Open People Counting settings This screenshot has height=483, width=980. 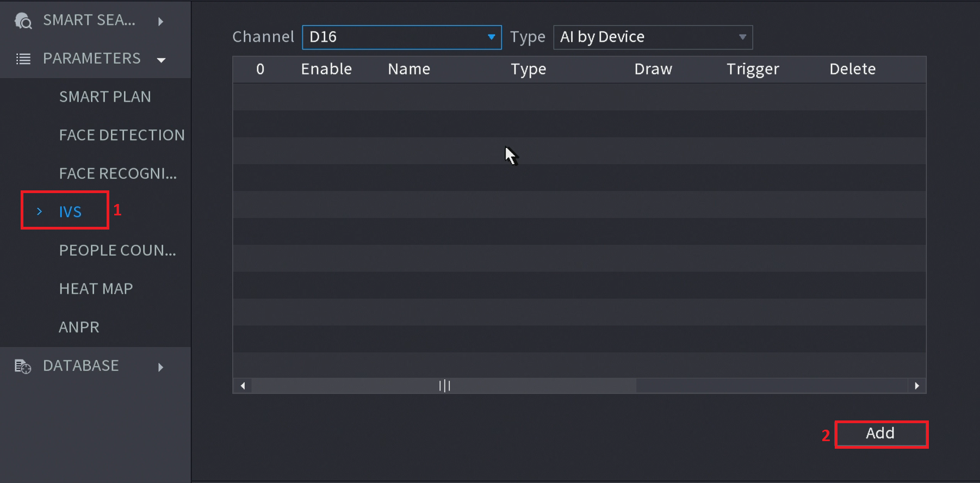(x=117, y=250)
